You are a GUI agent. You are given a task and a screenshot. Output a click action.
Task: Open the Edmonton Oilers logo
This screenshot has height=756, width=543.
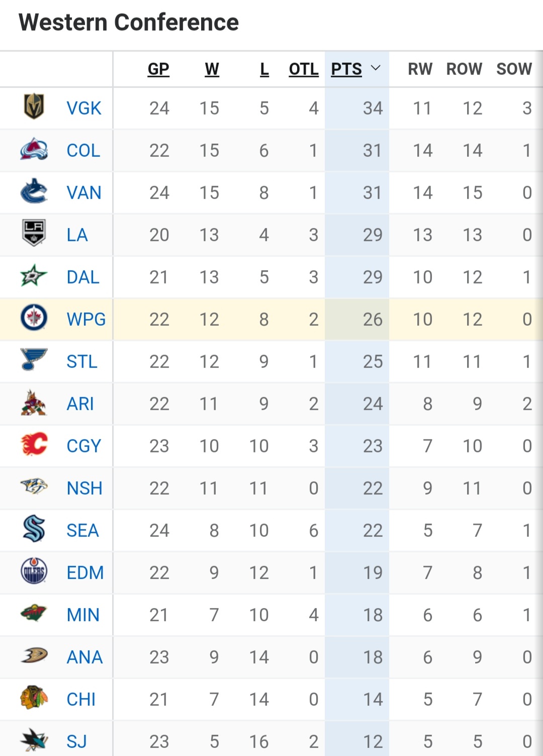tap(34, 571)
